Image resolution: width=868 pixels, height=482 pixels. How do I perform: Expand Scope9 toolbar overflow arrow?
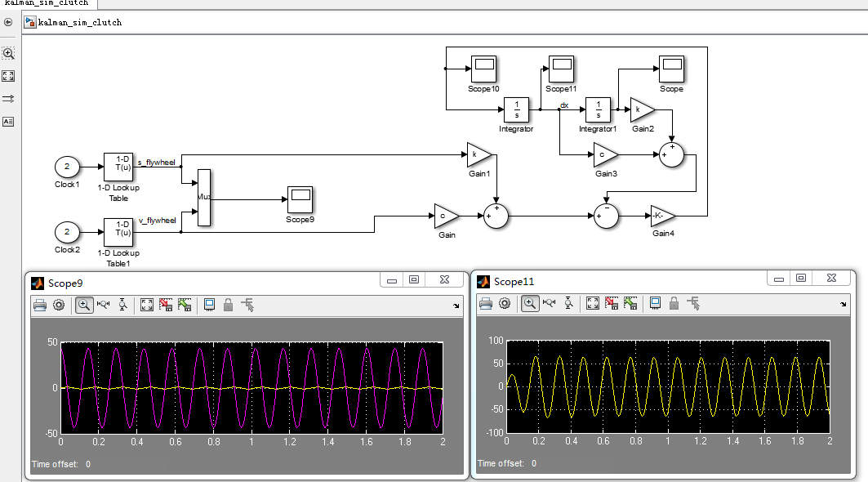pyautogui.click(x=456, y=306)
